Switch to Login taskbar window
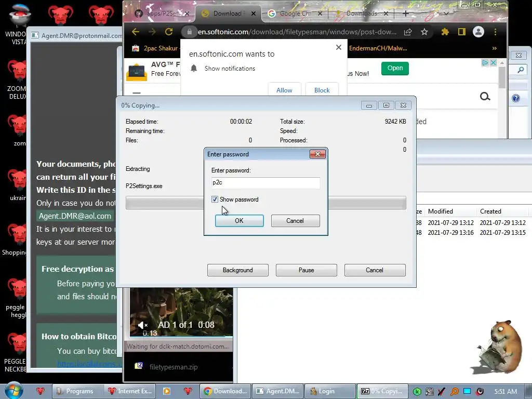The image size is (532, 399). (330, 391)
